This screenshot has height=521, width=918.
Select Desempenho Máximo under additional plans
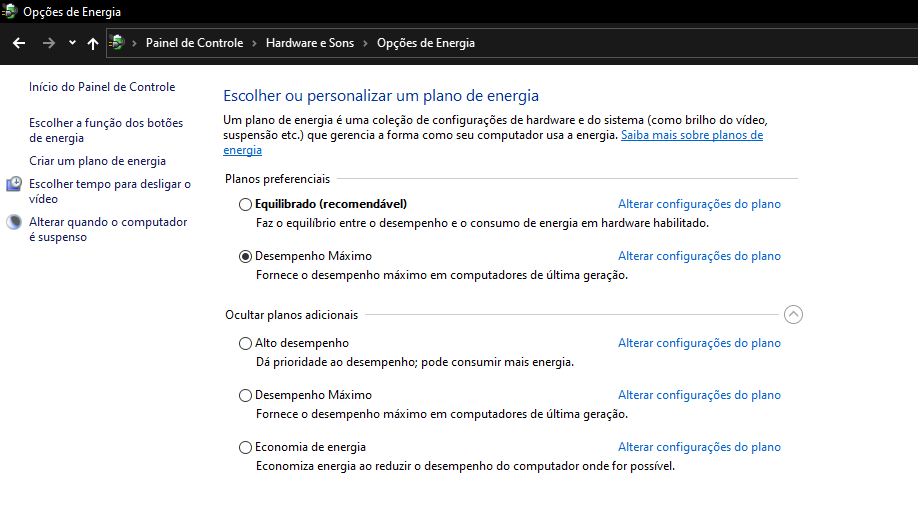[x=246, y=395]
